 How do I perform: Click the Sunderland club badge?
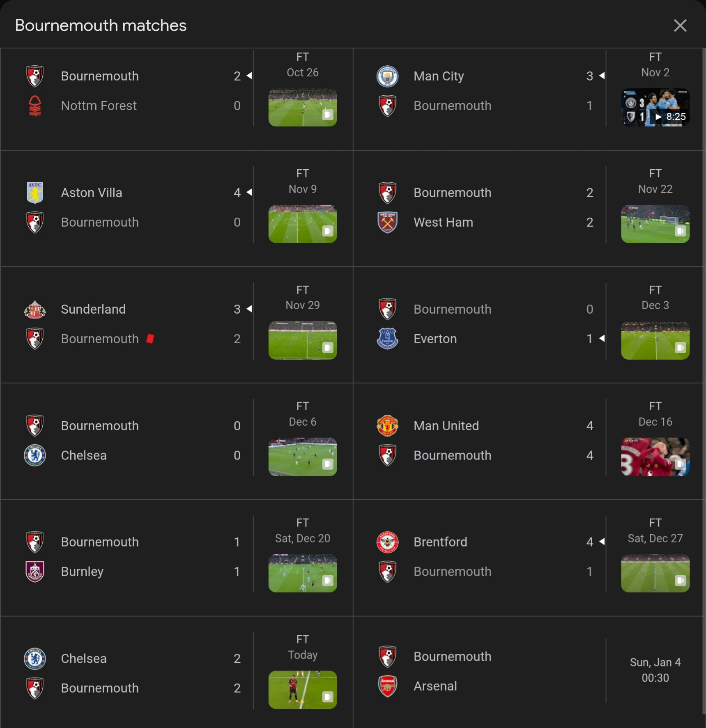click(x=35, y=310)
